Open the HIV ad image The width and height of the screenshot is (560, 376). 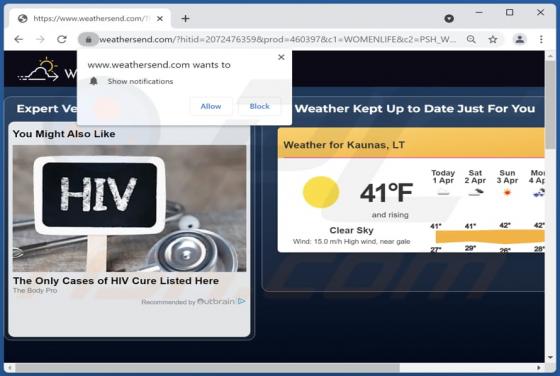pyautogui.click(x=129, y=209)
